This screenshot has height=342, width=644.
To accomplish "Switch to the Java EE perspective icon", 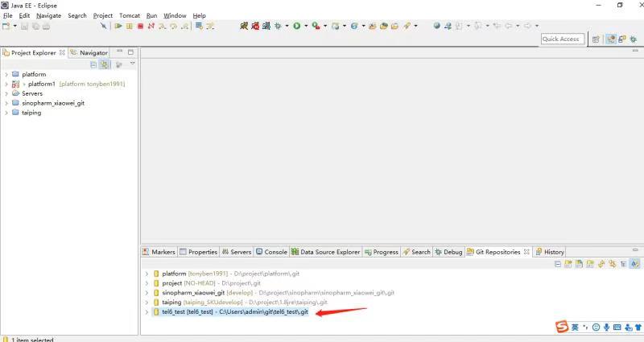I will coord(611,39).
